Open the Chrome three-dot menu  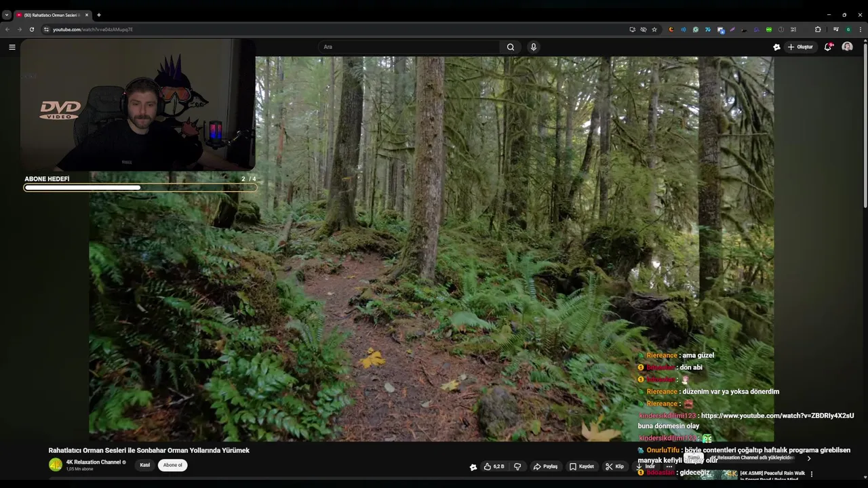point(861,29)
